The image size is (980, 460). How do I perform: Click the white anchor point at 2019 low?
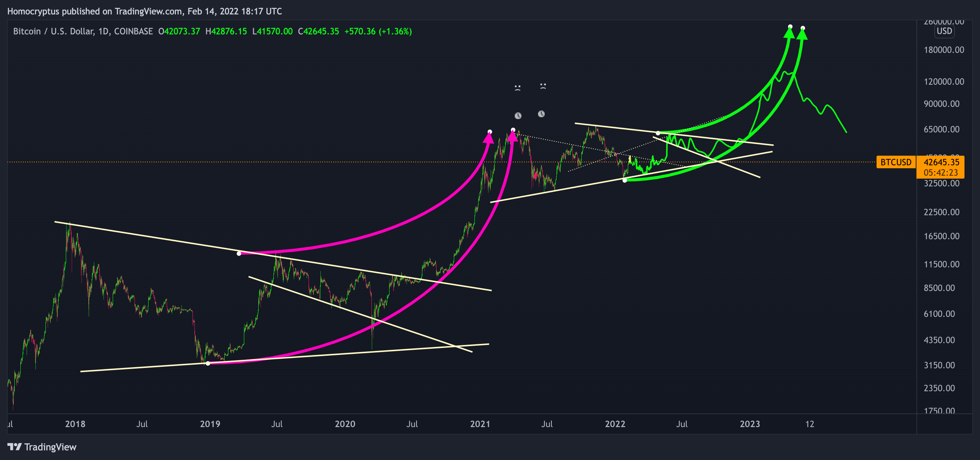point(208,363)
